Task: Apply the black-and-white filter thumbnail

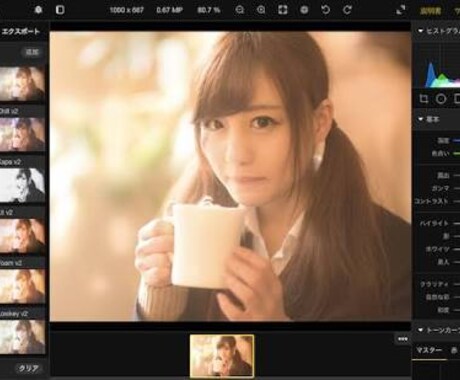Action: coord(22,185)
